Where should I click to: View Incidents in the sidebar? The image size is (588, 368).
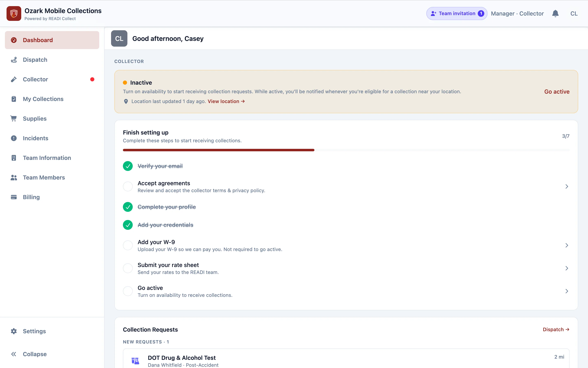52,138
